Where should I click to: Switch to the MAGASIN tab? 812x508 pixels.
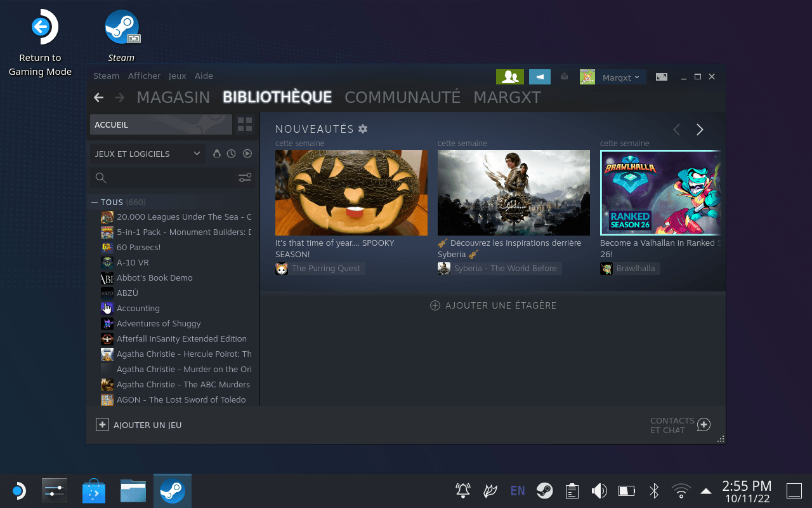(173, 97)
